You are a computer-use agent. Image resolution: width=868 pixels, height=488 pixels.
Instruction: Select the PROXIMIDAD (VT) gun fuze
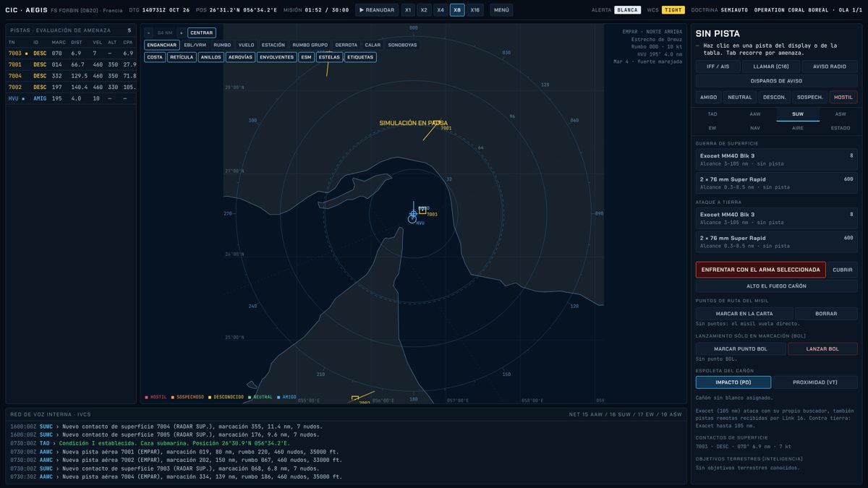point(815,382)
